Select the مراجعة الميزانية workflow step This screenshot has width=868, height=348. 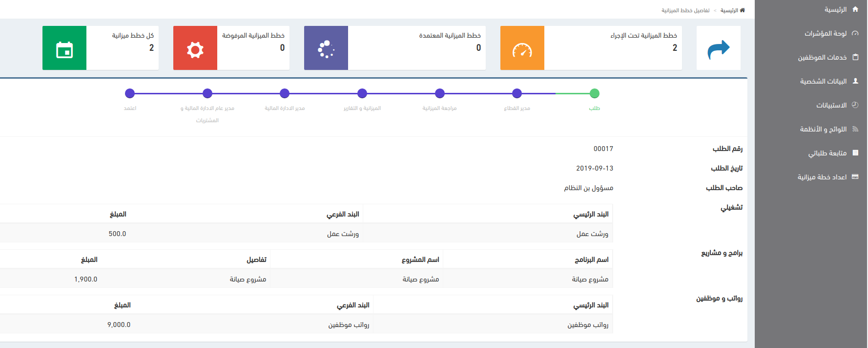(x=439, y=93)
